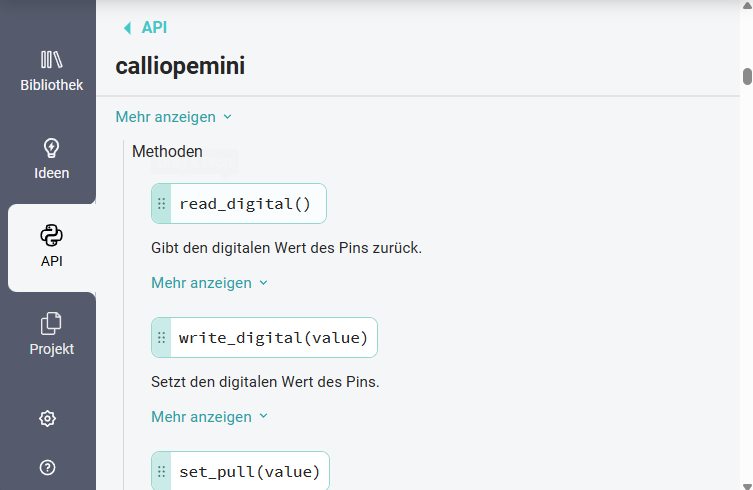The width and height of the screenshot is (753, 490).
Task: Expand Mehr anzeigen under read_digital description
Action: [x=209, y=283]
